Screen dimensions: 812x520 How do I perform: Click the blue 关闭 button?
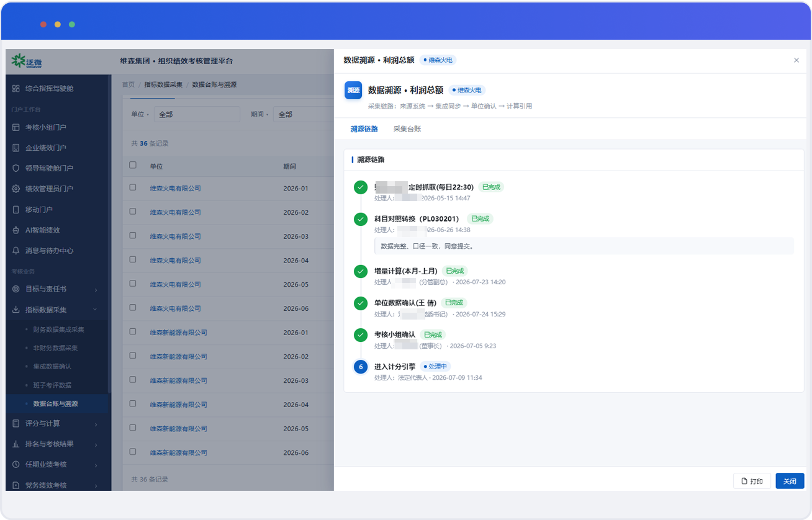790,482
